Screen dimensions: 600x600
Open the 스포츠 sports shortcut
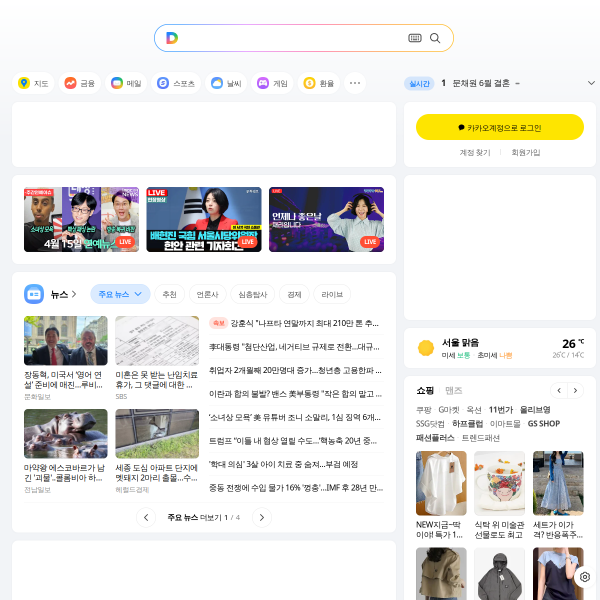176,83
